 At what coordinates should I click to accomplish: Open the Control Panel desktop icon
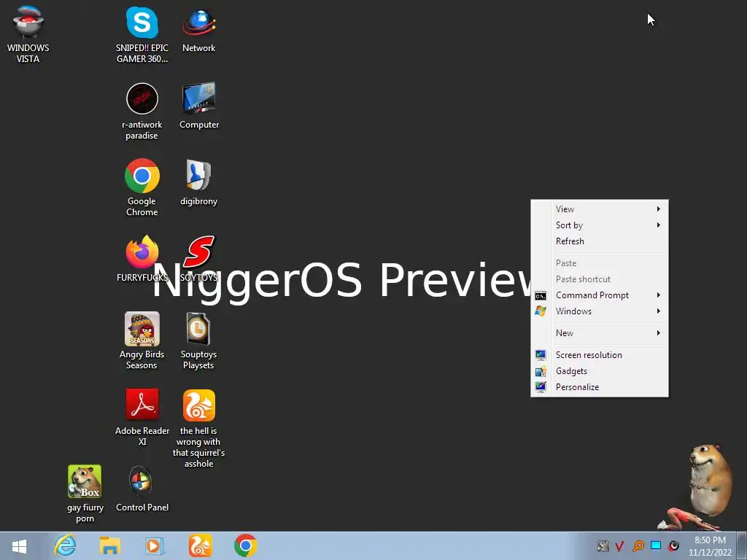(x=142, y=489)
